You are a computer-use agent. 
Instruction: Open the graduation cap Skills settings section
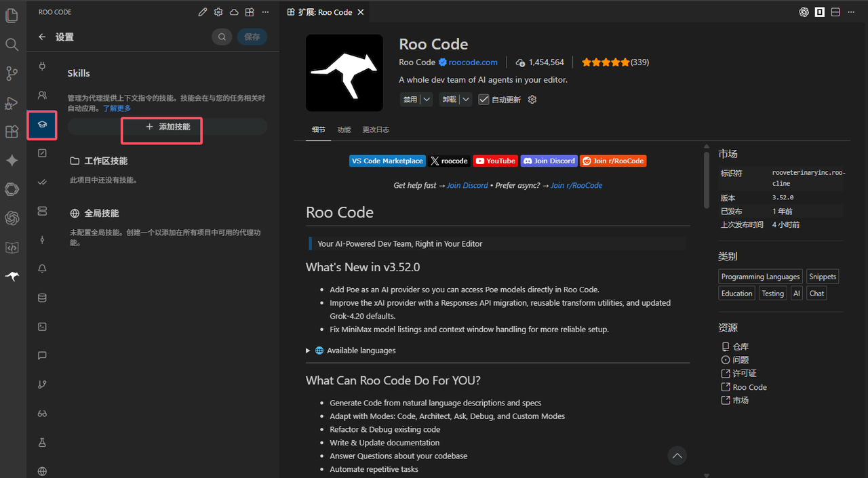click(x=42, y=125)
